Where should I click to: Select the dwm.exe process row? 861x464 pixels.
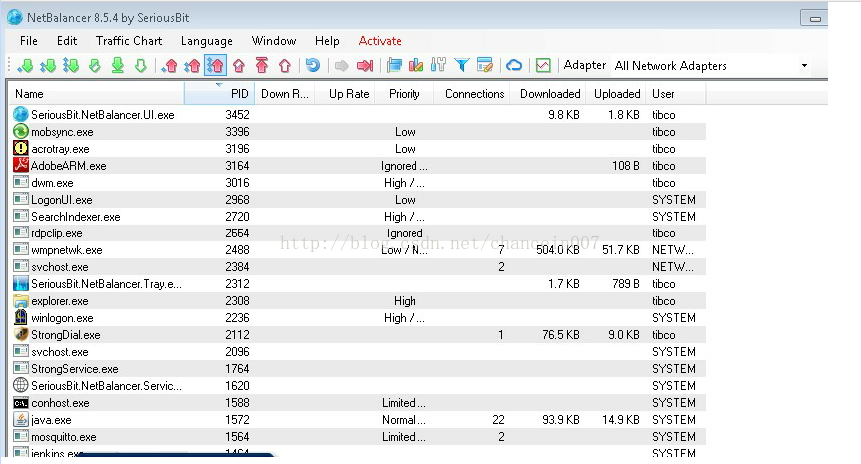358,183
